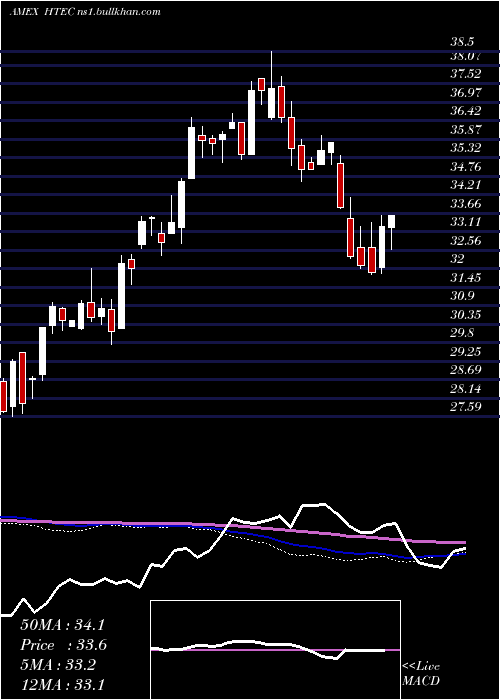Click the 32 price axis label
Viewport: 500px width, 700px height.
pos(457,259)
